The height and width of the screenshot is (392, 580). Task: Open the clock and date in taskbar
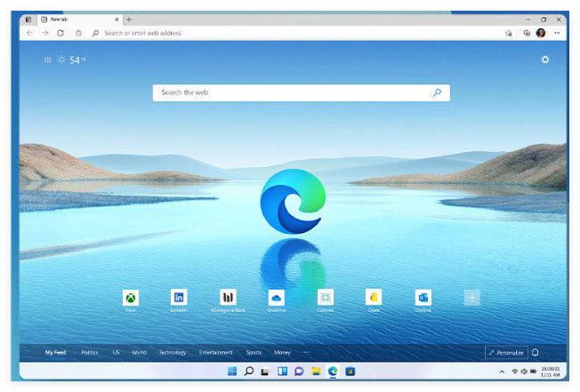point(551,372)
